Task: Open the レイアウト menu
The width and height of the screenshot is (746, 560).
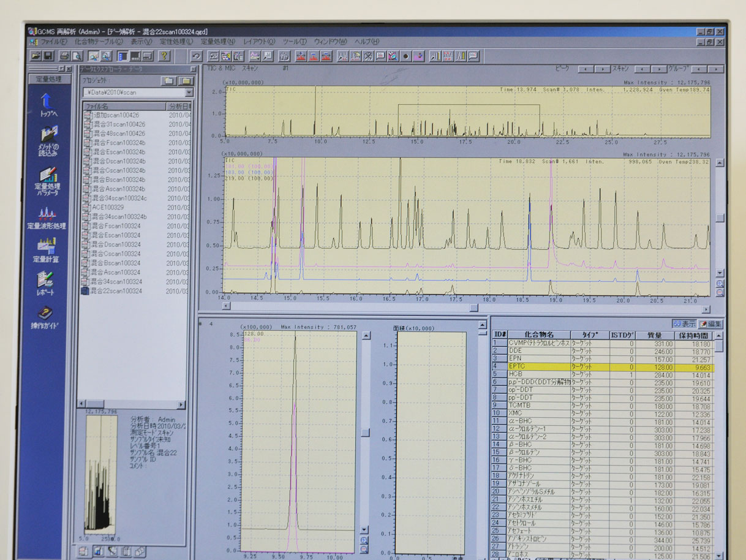Action: click(260, 42)
